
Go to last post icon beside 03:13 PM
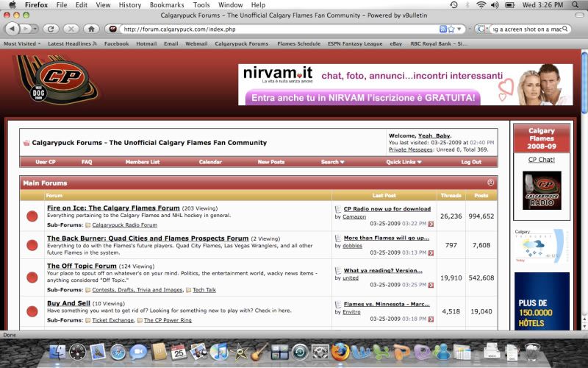tap(431, 253)
